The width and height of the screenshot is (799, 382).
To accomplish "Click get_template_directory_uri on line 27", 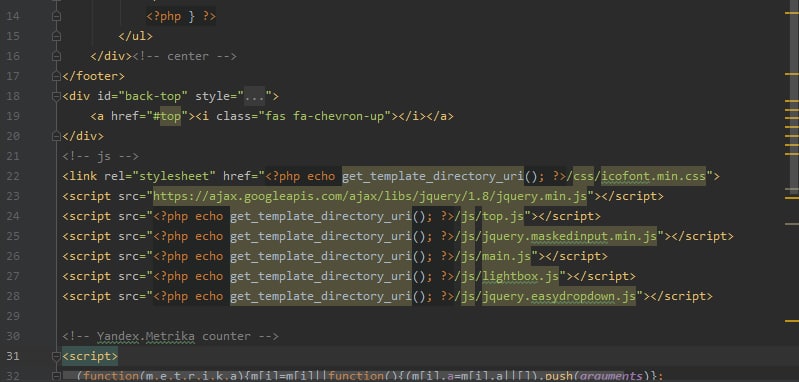I will pos(321,276).
